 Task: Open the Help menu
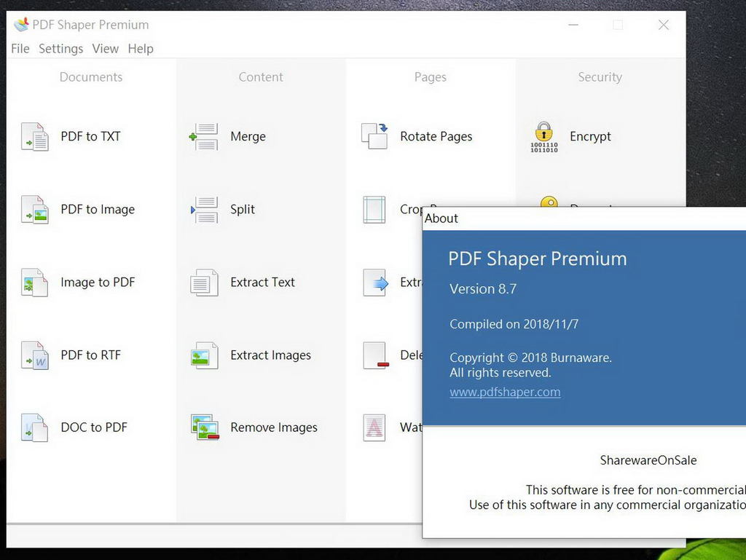(141, 49)
